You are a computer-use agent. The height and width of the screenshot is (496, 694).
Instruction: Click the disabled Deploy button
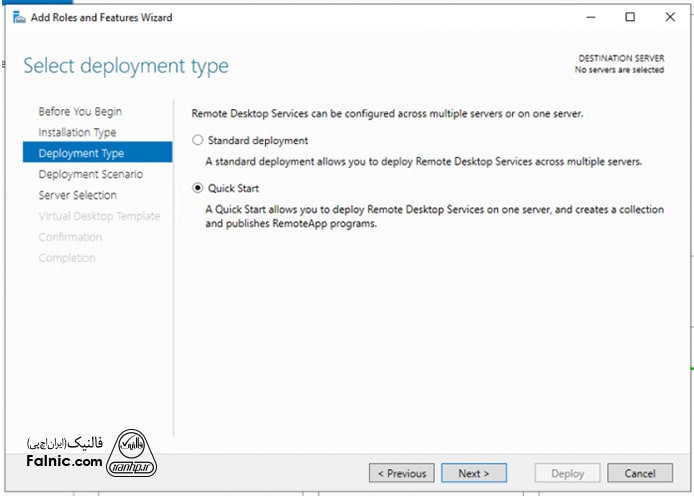coord(568,473)
